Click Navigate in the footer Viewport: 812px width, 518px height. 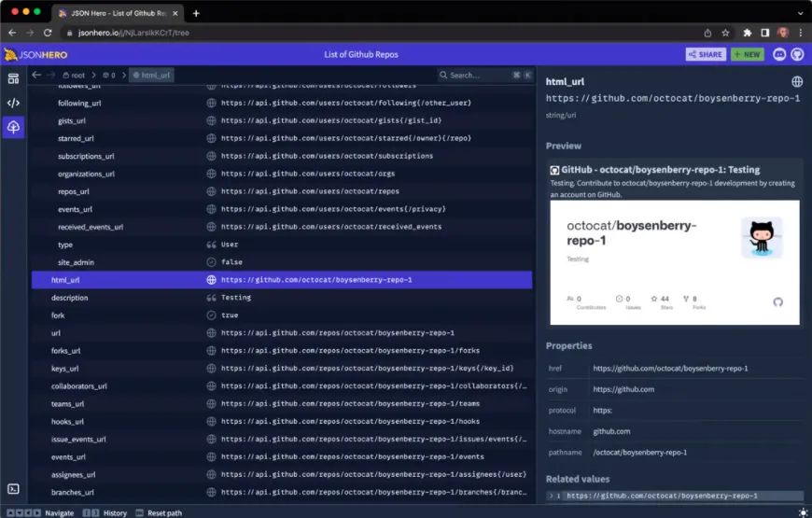40,512
